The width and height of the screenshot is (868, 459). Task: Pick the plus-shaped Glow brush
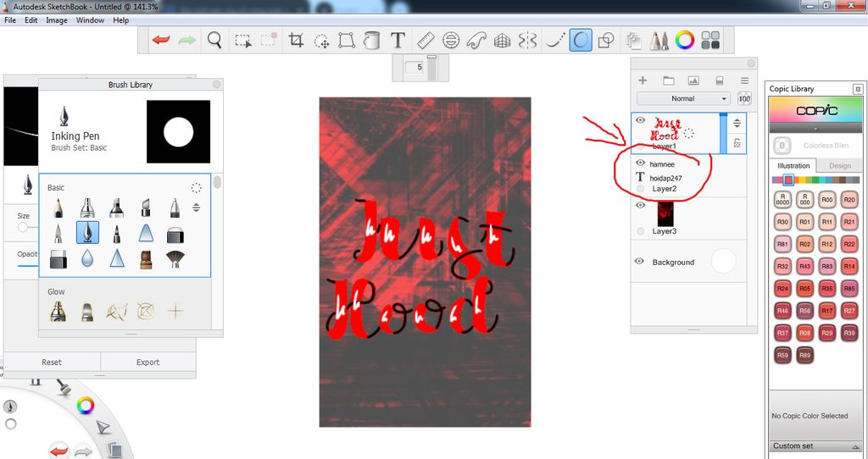pos(175,312)
